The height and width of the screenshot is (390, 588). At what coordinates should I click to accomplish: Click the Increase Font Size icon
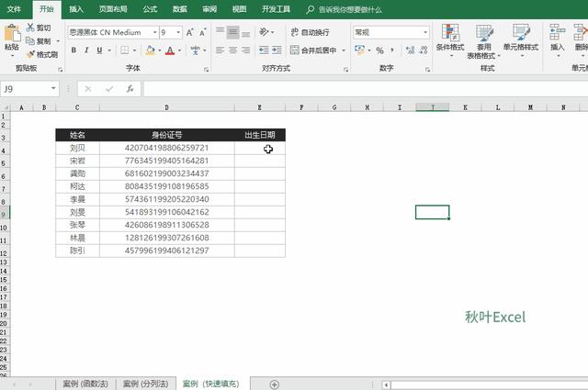point(190,33)
